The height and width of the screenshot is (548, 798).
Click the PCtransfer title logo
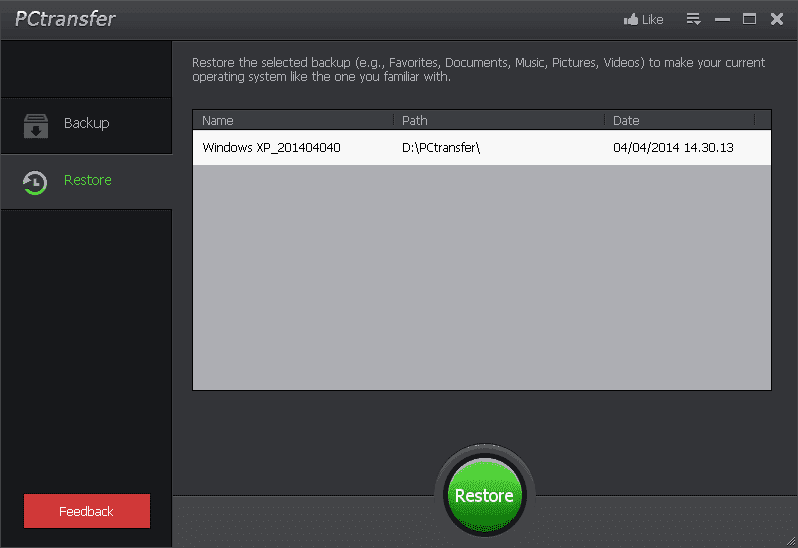(64, 19)
